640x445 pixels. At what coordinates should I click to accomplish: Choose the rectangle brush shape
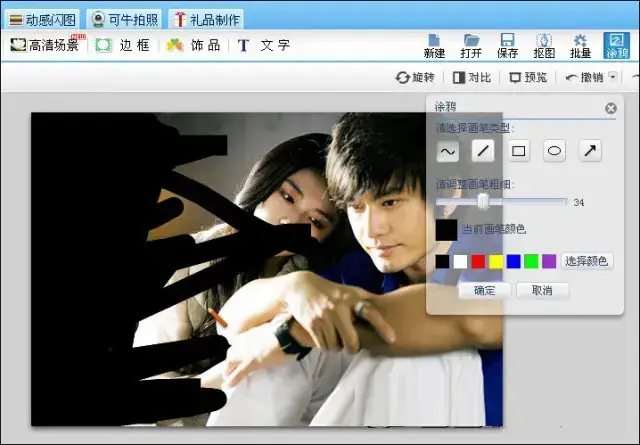pyautogui.click(x=518, y=151)
